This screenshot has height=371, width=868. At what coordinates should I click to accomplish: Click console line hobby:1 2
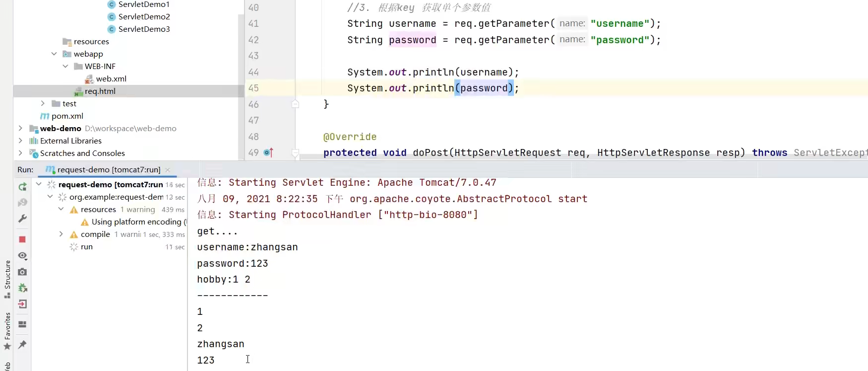coord(223,279)
